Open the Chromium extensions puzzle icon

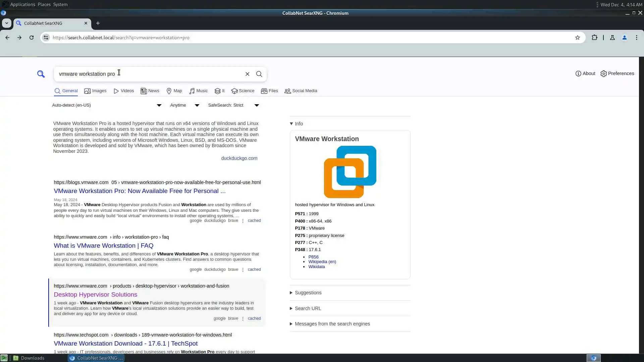tap(594, 38)
